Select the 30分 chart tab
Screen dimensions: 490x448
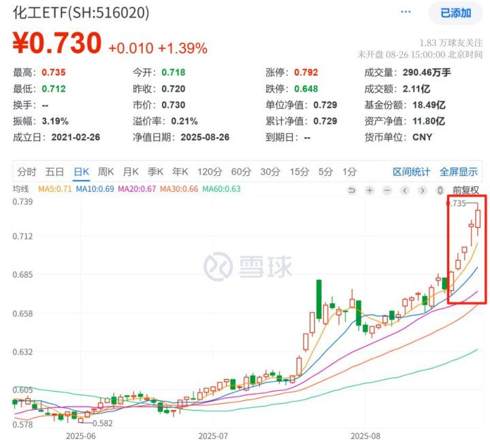(x=270, y=172)
